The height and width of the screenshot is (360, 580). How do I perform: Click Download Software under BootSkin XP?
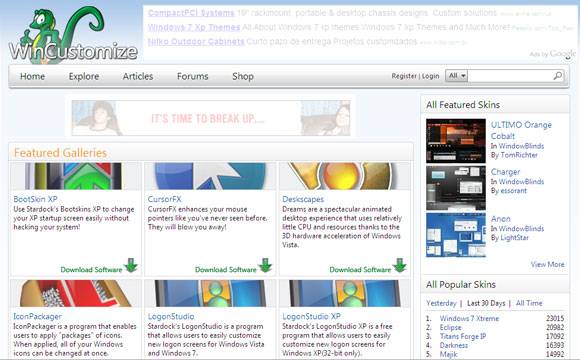[91, 270]
